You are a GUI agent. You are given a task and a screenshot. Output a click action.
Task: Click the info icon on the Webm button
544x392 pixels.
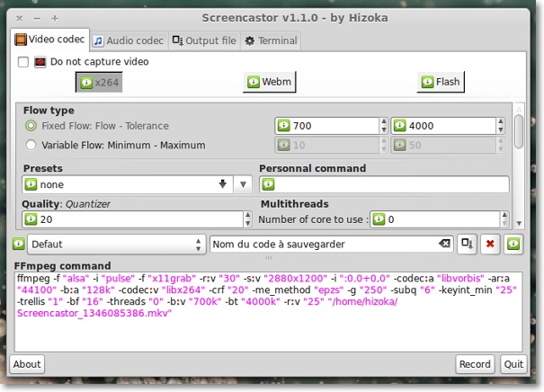pos(254,82)
